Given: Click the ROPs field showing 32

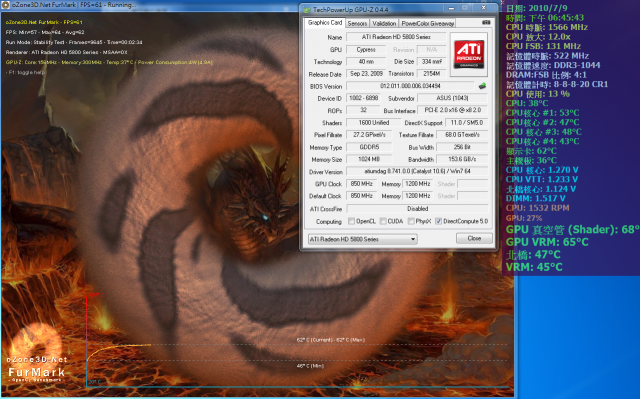Looking at the screenshot, I should tap(364, 110).
